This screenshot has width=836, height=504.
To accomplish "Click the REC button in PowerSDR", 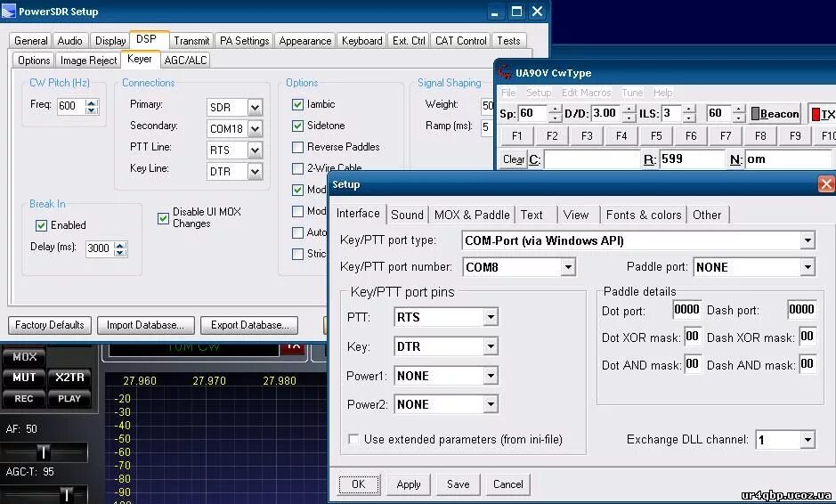I will pos(24,398).
